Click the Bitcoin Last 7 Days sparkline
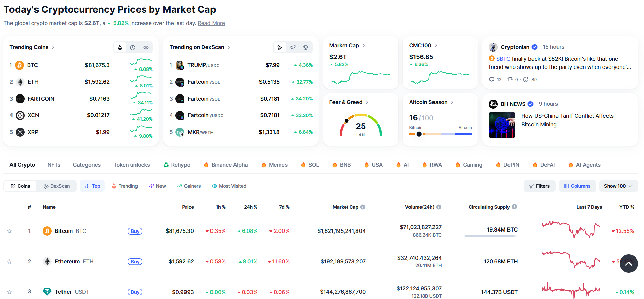Screen dimensions: 644x299 tap(571, 229)
